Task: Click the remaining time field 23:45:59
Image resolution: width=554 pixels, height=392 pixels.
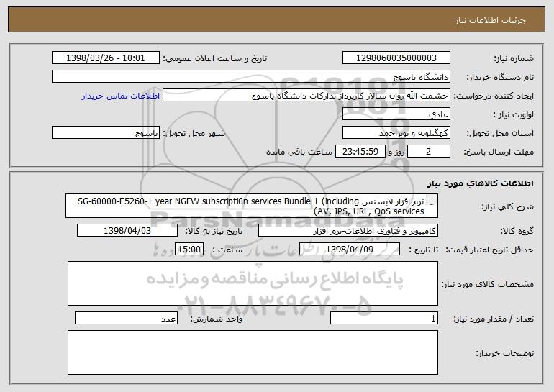Action: [360, 152]
